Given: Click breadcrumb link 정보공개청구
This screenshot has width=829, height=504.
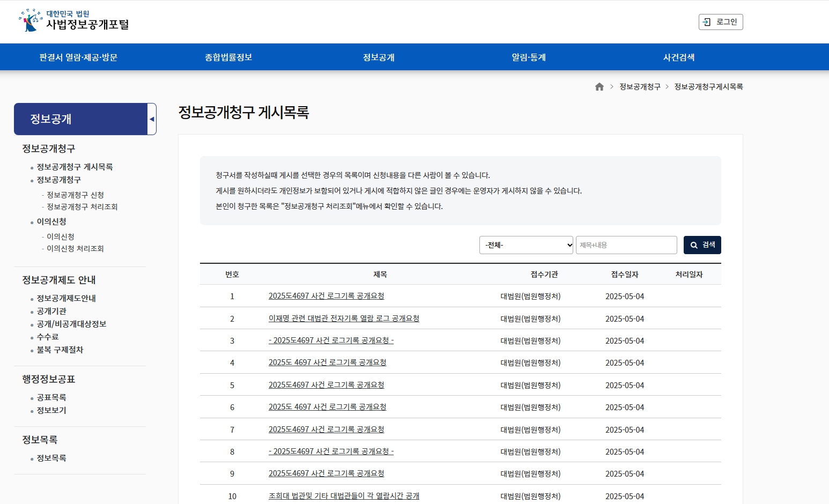Looking at the screenshot, I should click(640, 86).
